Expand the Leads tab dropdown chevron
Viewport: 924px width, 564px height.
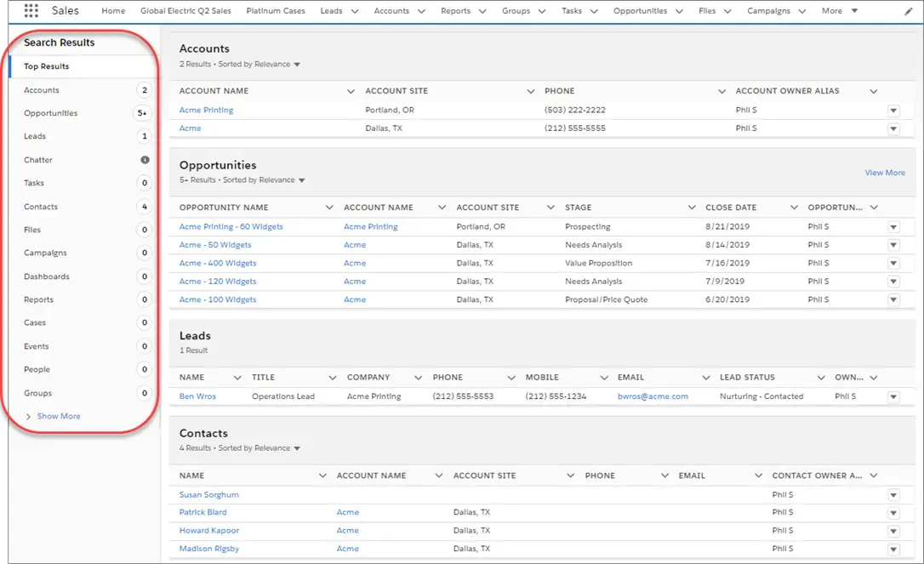[x=355, y=11]
